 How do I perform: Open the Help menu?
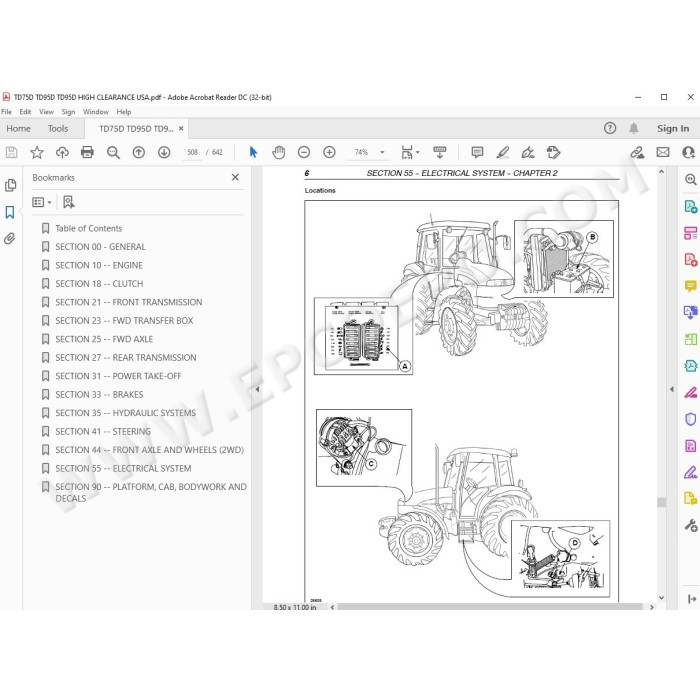[124, 112]
